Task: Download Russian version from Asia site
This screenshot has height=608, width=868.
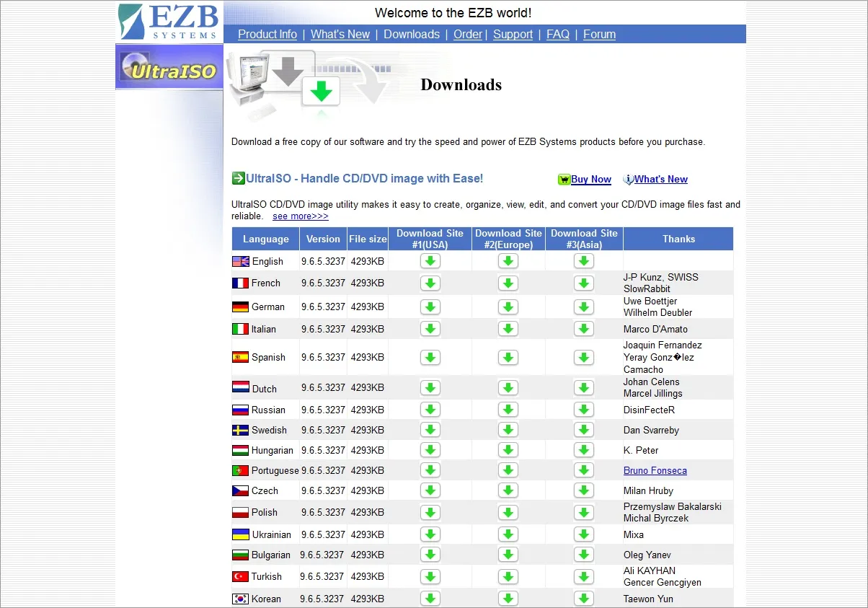Action: (584, 410)
